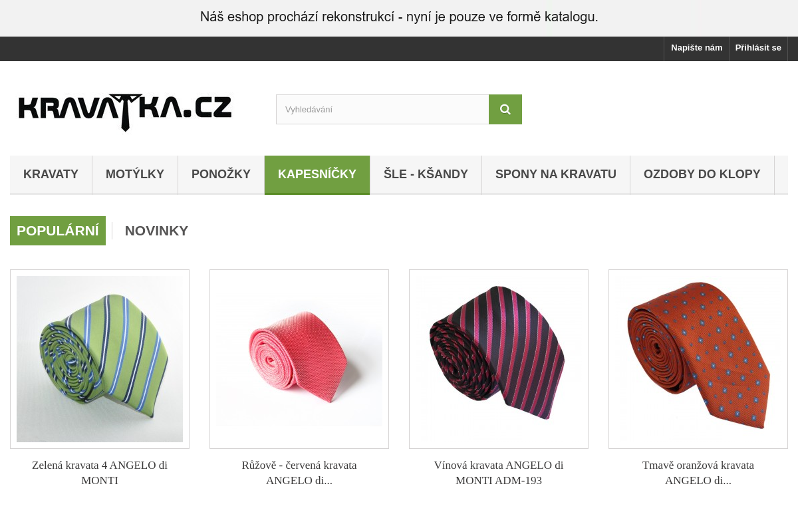Screen dimensions: 798x532
Task: Click the Napište nám link
Action: [696, 48]
